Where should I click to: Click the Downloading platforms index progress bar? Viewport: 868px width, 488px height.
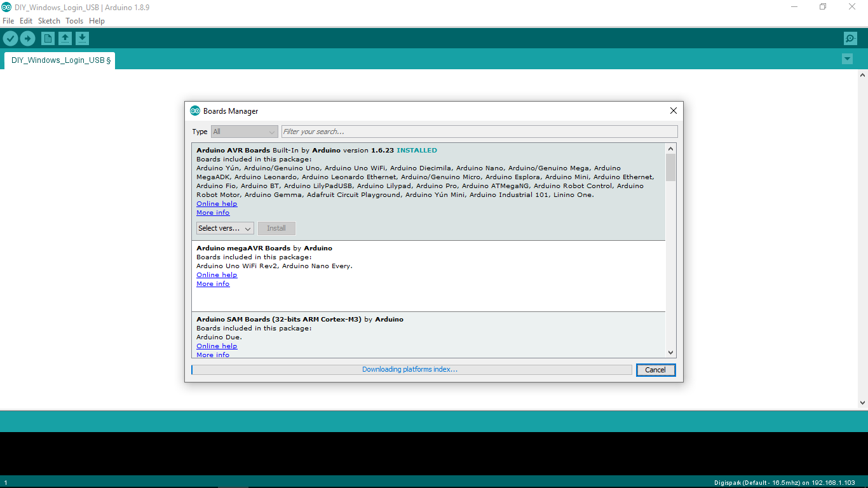pos(412,370)
